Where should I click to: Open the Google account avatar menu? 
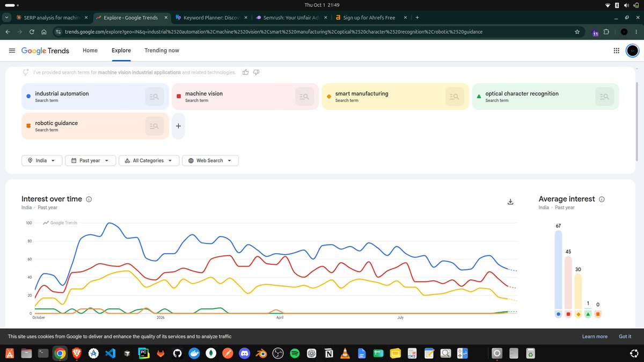pos(633,50)
